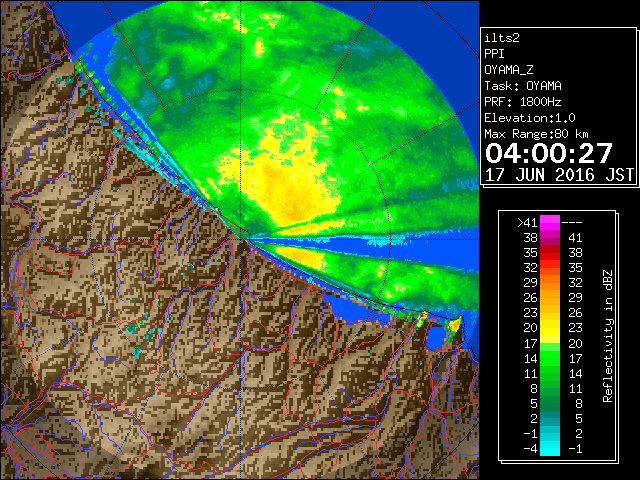Screen dimensions: 640x480
Task: Pick the red 35–38 dBZ legend band
Action: point(550,253)
